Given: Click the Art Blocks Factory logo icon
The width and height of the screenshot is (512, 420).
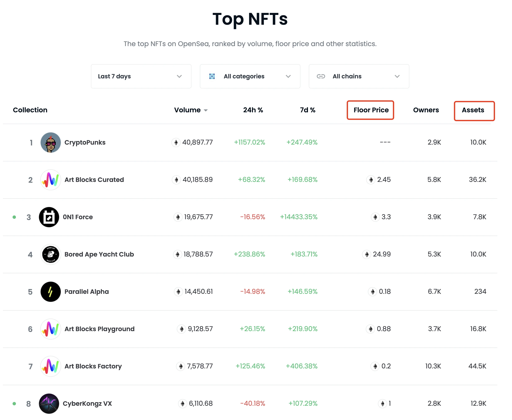Looking at the screenshot, I should (x=50, y=366).
